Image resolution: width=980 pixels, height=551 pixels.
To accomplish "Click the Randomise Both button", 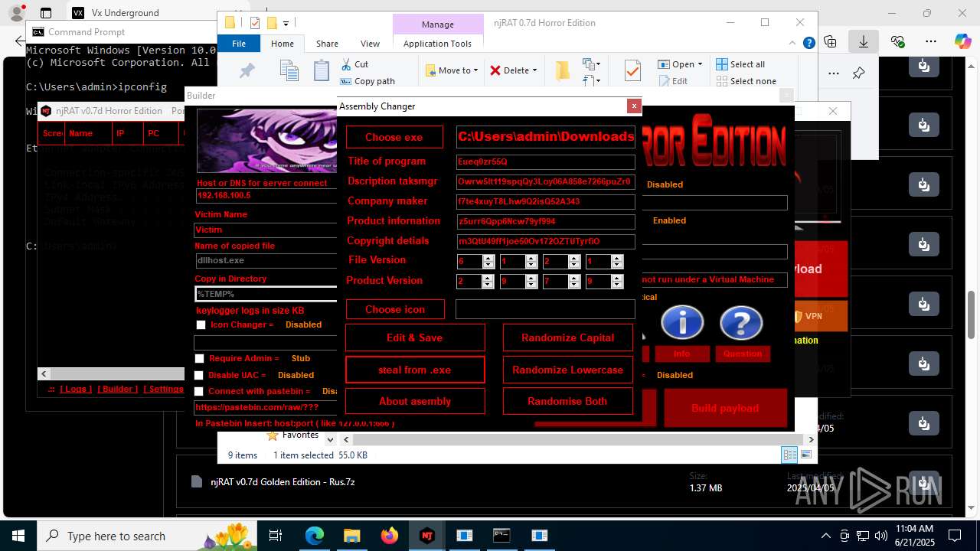I will click(568, 401).
